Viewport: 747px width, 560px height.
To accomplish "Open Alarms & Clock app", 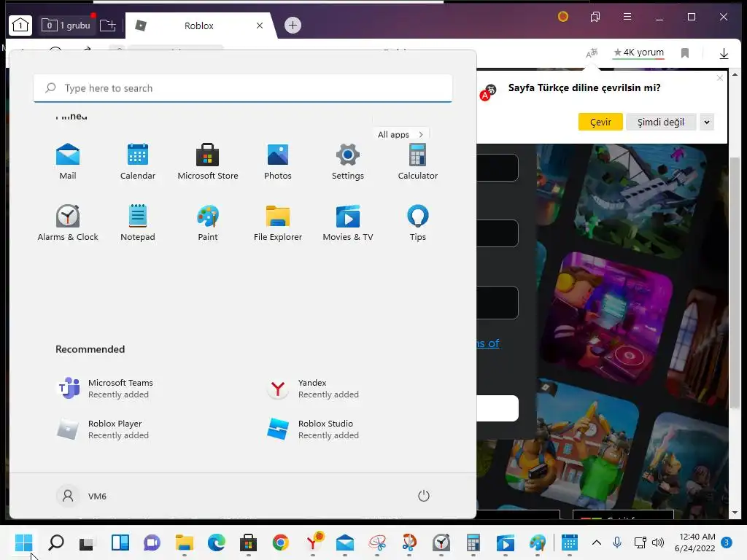I will tap(68, 223).
